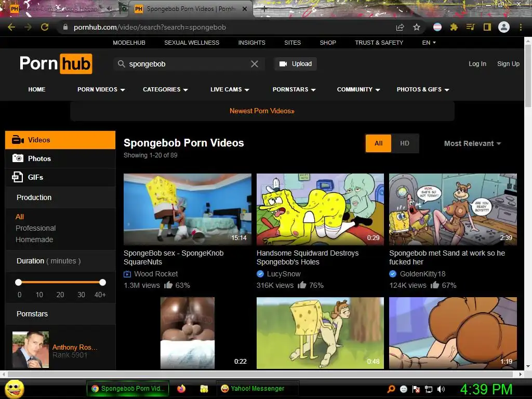Click the volume speaker tray icon
532x399 pixels.
441,389
